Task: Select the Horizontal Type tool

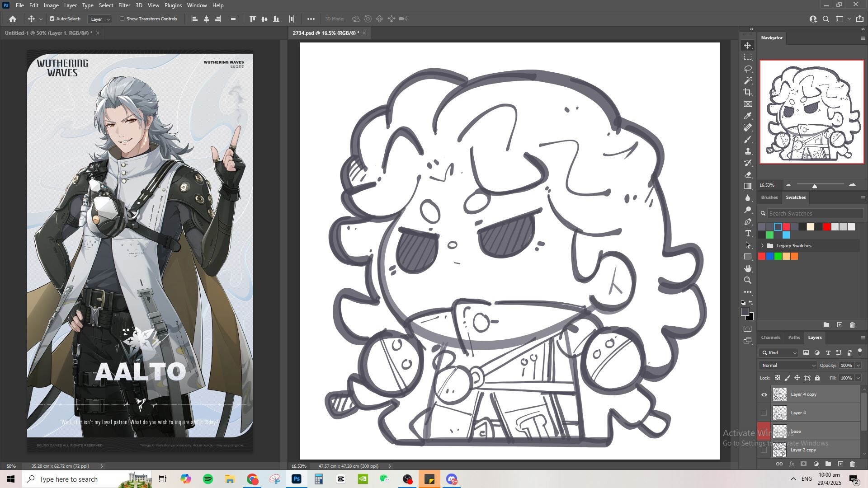Action: click(x=748, y=233)
